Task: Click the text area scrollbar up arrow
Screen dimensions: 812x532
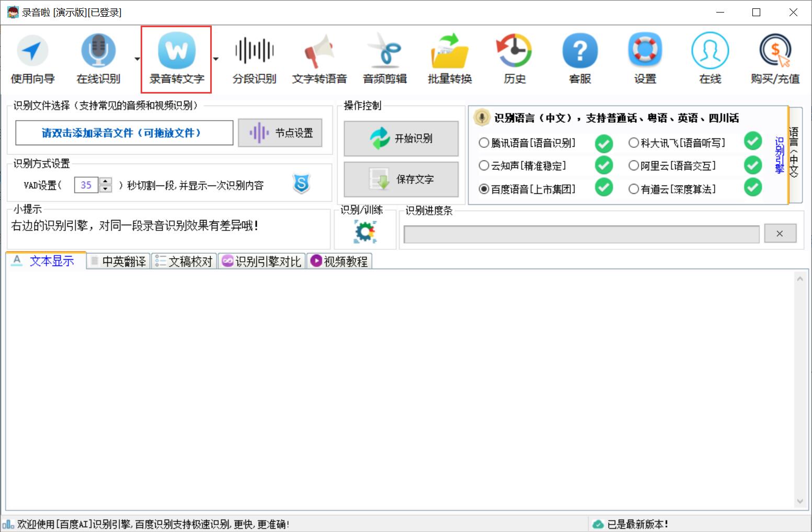Action: click(x=800, y=279)
